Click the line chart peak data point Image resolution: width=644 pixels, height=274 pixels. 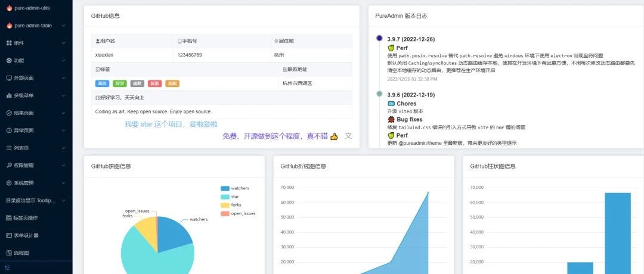428,192
